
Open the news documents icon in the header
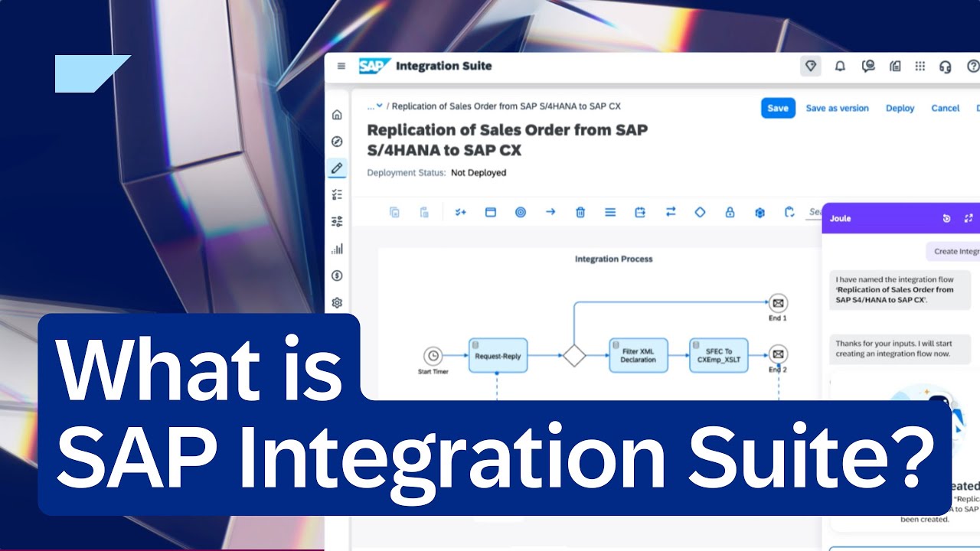pyautogui.click(x=895, y=67)
